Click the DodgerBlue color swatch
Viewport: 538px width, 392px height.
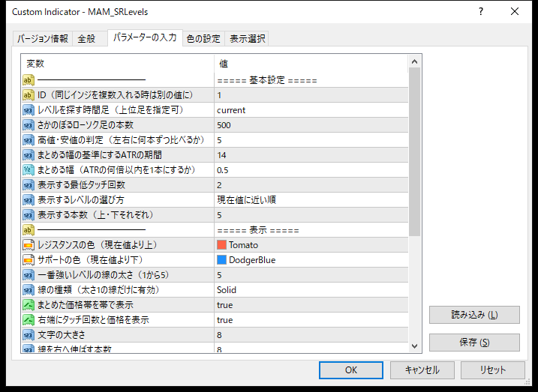pyautogui.click(x=221, y=260)
